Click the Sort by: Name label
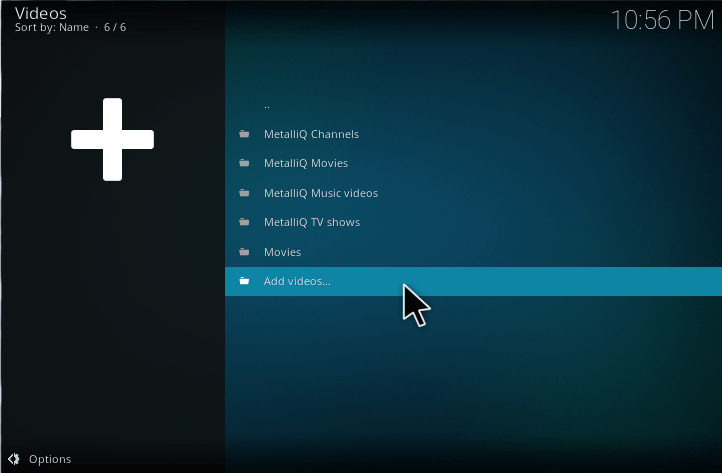 pyautogui.click(x=52, y=28)
